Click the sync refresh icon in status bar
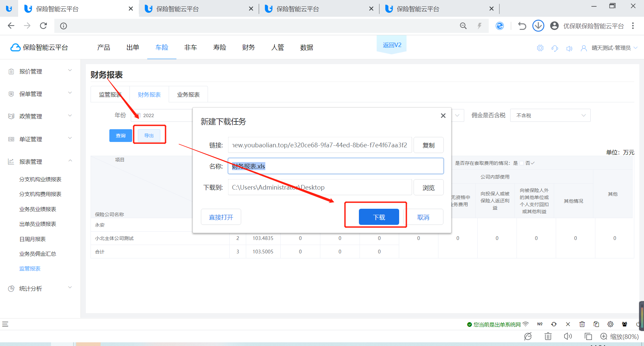 pyautogui.click(x=554, y=324)
